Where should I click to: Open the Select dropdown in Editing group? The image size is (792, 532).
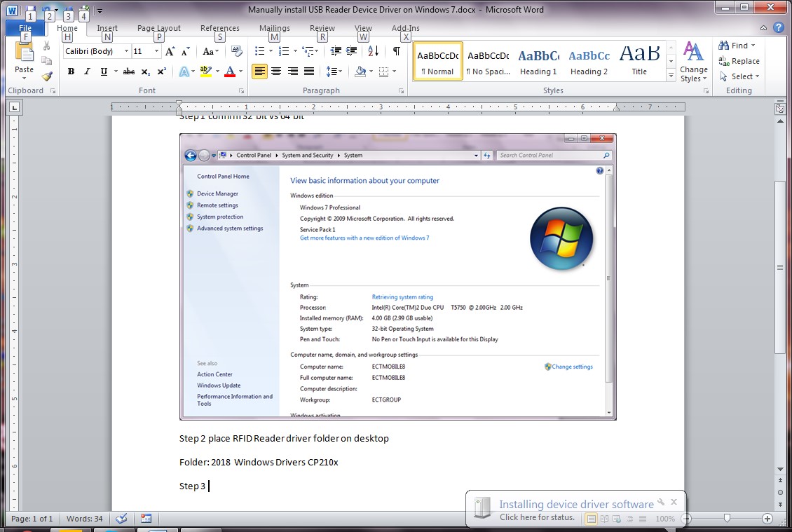point(741,76)
